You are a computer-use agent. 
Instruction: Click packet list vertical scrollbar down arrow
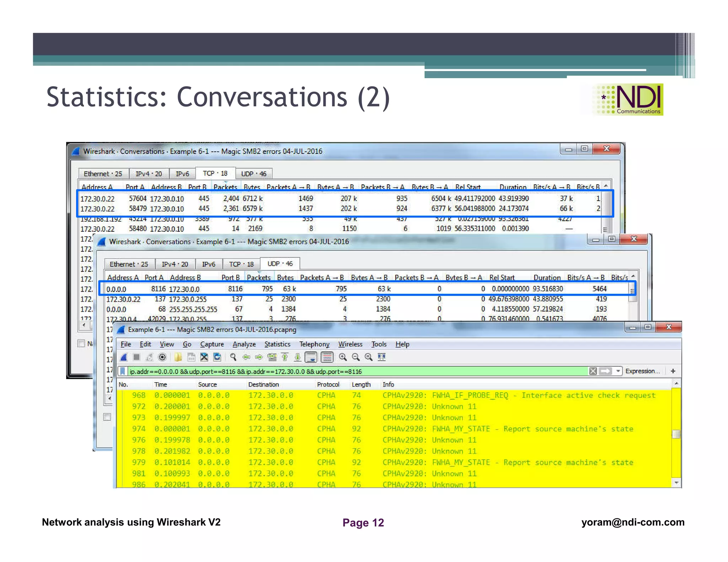(676, 483)
